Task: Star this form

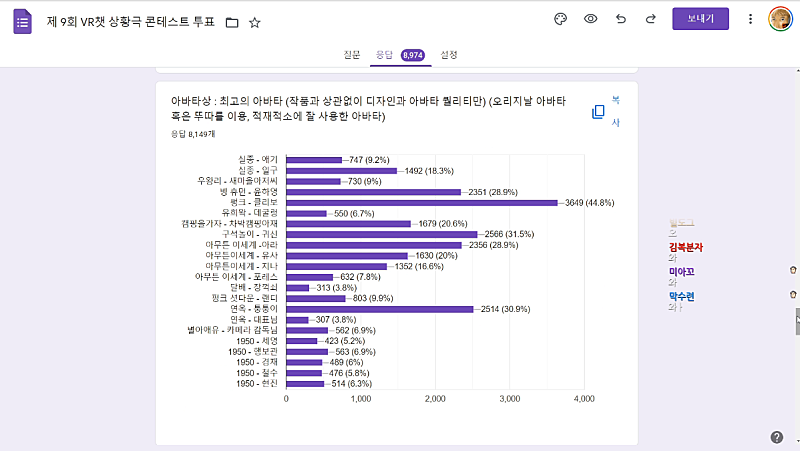Action: pos(255,22)
